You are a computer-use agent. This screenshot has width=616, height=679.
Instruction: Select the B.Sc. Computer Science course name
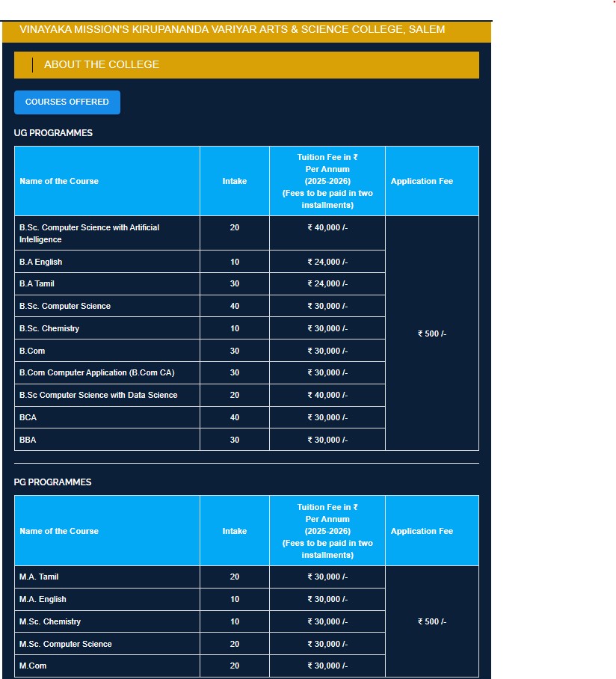point(65,306)
